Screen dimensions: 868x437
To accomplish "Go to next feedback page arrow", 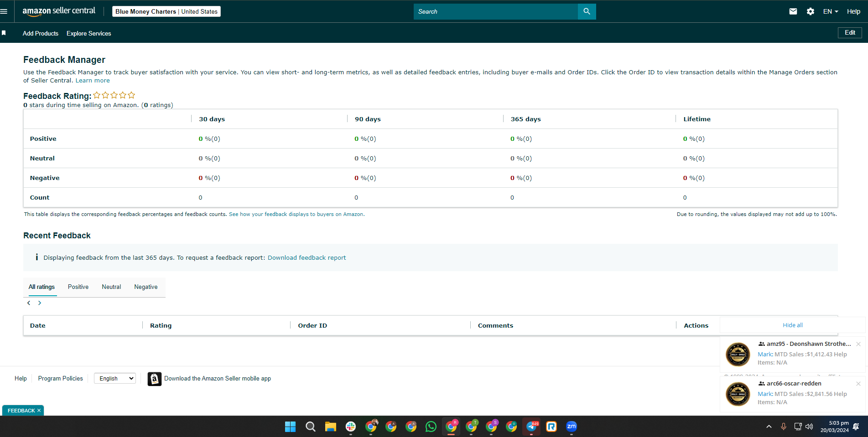I will tap(40, 303).
